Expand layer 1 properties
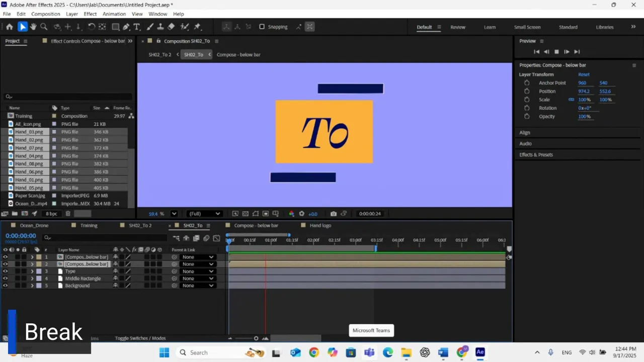Screen dimensions: 644x362 pyautogui.click(x=32, y=257)
